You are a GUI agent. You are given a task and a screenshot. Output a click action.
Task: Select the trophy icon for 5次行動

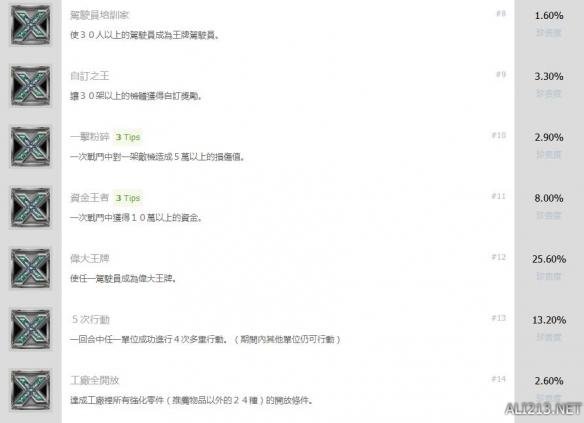tap(30, 329)
